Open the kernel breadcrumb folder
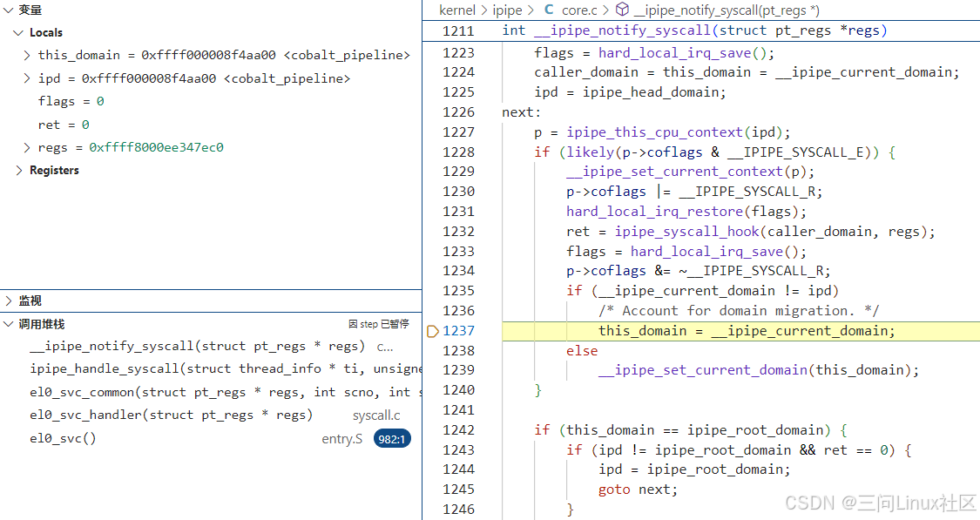This screenshot has height=520, width=980. click(x=456, y=10)
